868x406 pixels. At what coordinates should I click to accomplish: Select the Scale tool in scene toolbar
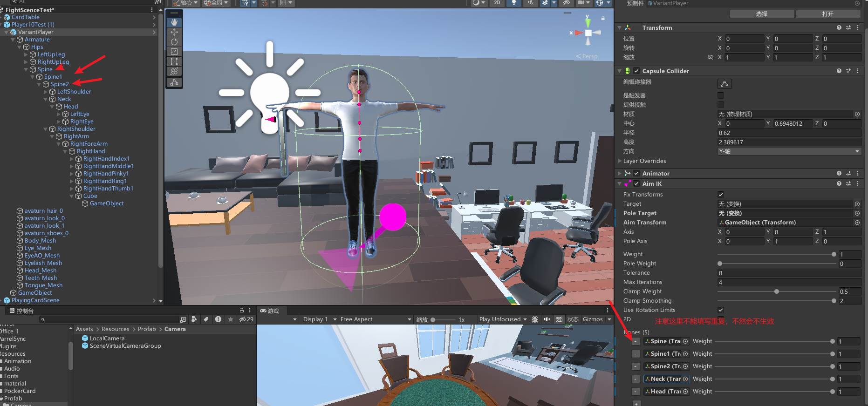(x=174, y=52)
